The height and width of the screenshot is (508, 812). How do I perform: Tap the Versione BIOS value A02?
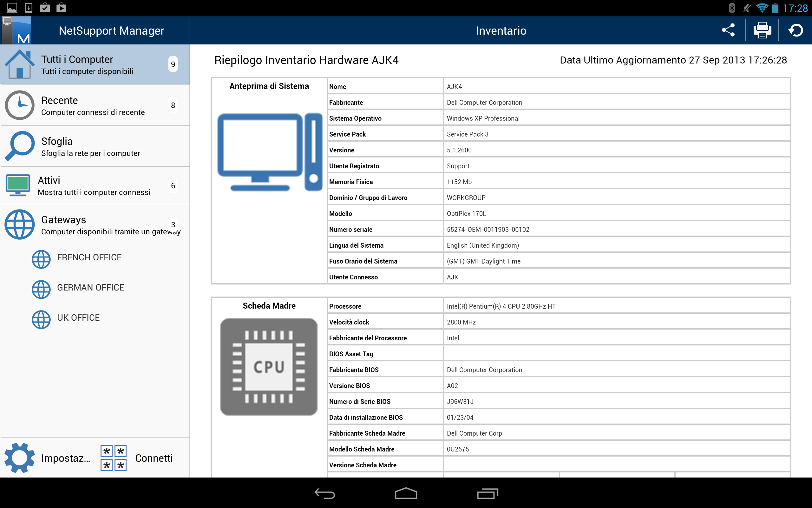coord(452,386)
